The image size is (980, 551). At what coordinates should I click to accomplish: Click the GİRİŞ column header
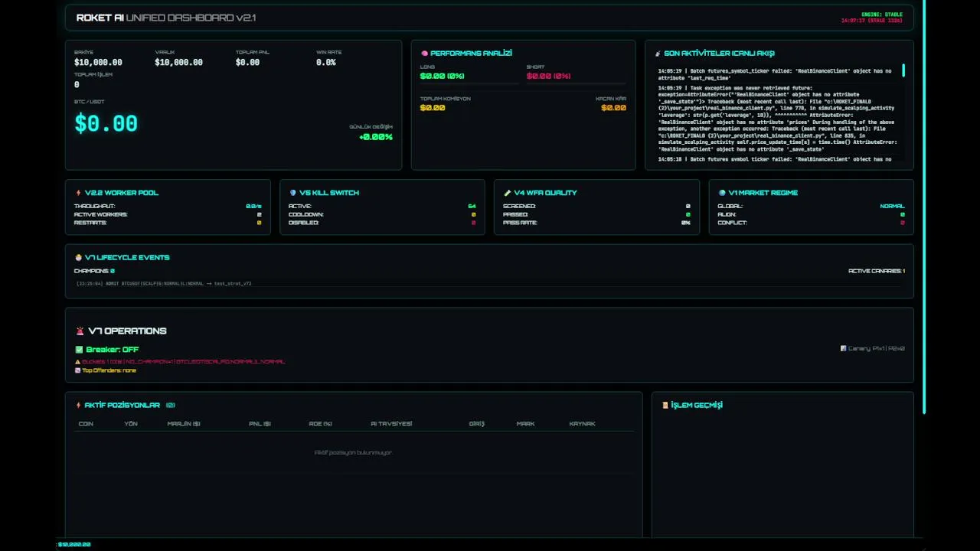pos(477,424)
